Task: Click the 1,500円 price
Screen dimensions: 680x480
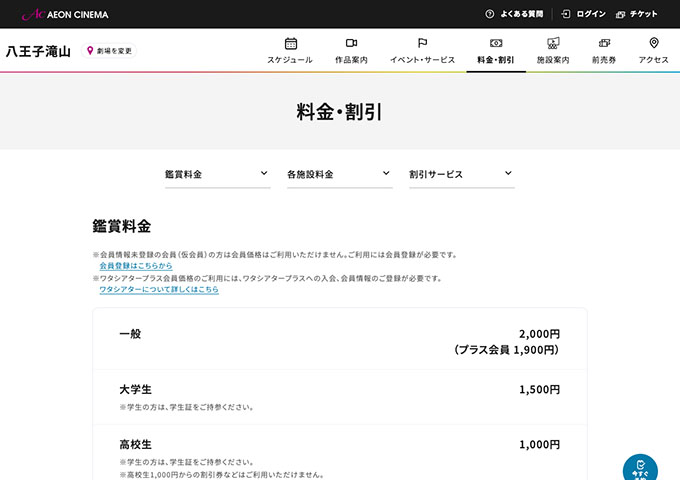Action: coord(539,389)
